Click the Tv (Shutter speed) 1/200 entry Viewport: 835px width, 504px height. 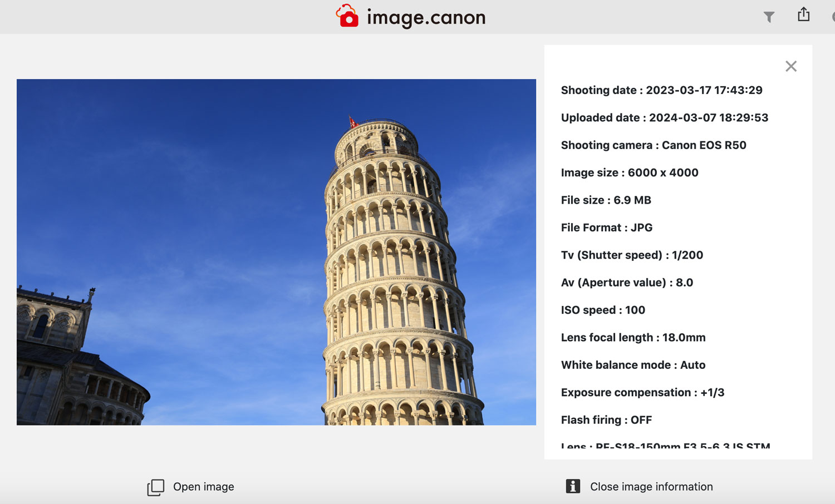coord(632,255)
